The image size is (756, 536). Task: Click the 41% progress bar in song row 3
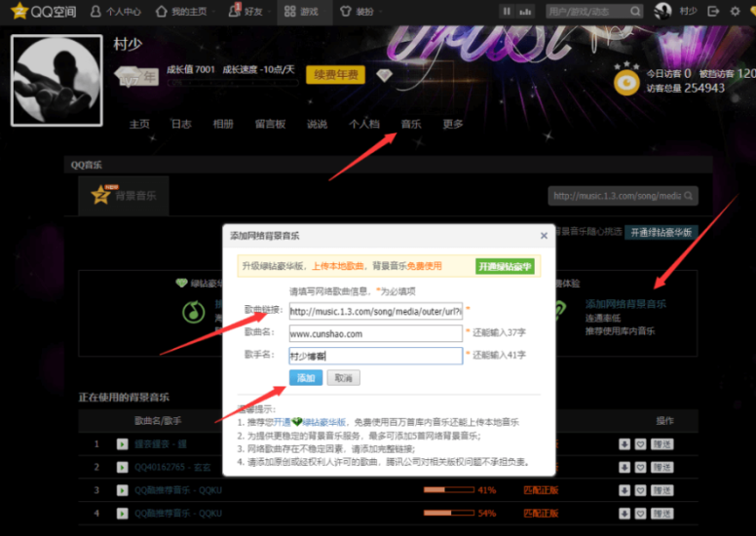(448, 489)
